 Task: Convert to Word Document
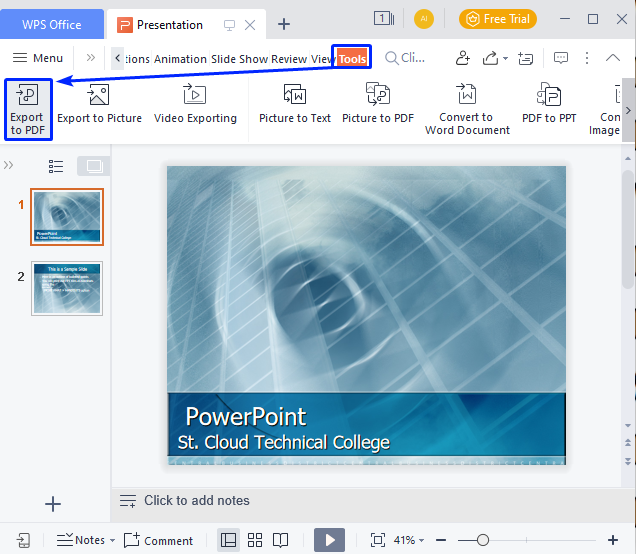click(x=467, y=110)
